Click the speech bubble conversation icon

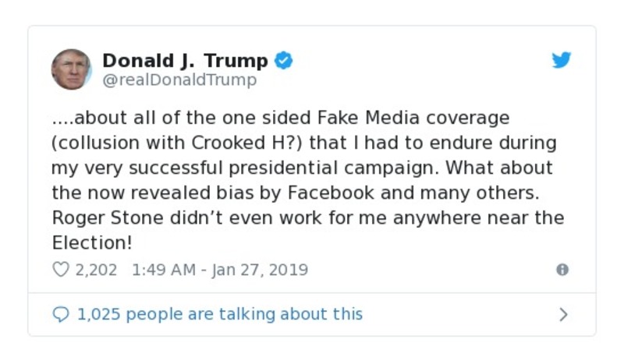coord(61,314)
